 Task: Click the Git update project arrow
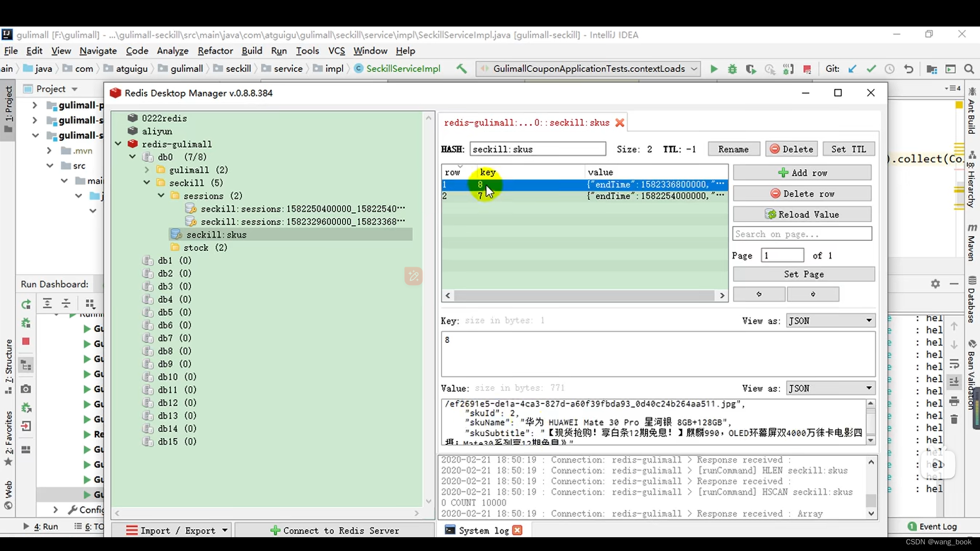coord(852,69)
